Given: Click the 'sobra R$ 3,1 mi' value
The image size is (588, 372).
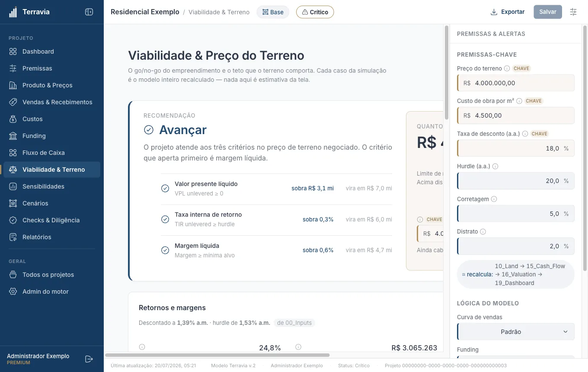Looking at the screenshot, I should (x=313, y=189).
